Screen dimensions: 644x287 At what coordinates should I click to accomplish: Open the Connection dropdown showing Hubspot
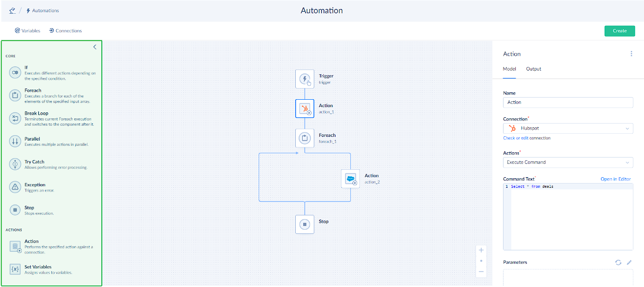pos(568,128)
